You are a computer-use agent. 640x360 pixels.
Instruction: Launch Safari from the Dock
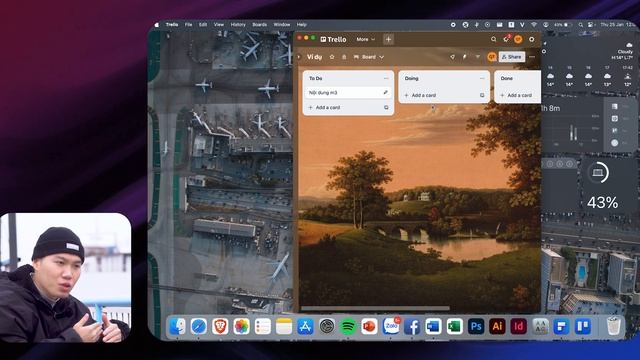(198, 327)
